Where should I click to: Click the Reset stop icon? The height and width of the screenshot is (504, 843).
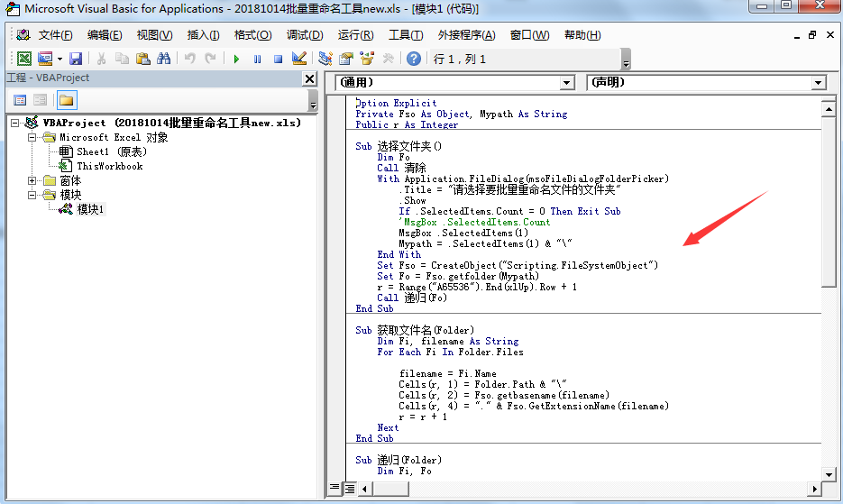[278, 60]
